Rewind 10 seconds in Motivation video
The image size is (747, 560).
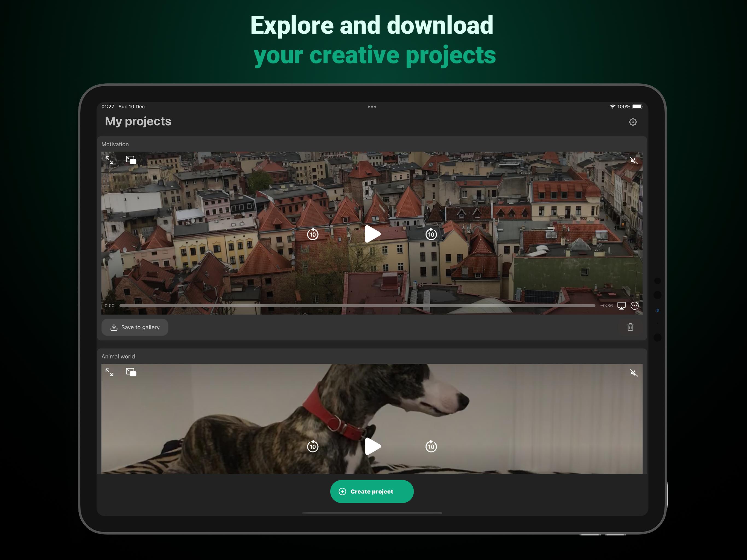click(x=313, y=234)
